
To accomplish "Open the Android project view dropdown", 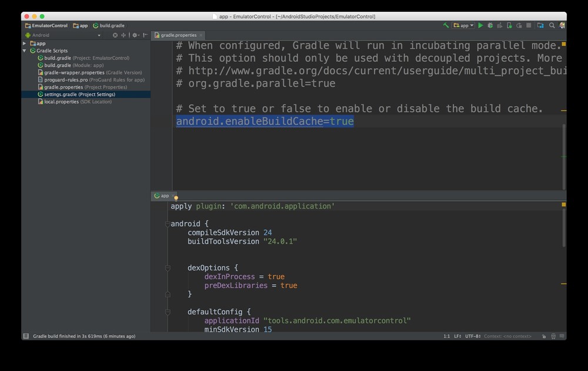I will tap(63, 35).
